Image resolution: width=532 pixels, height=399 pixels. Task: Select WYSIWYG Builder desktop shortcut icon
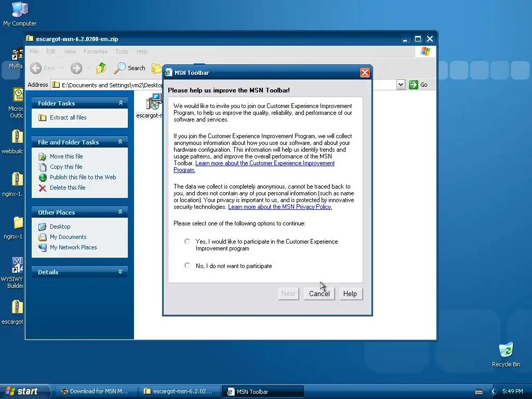pyautogui.click(x=17, y=265)
